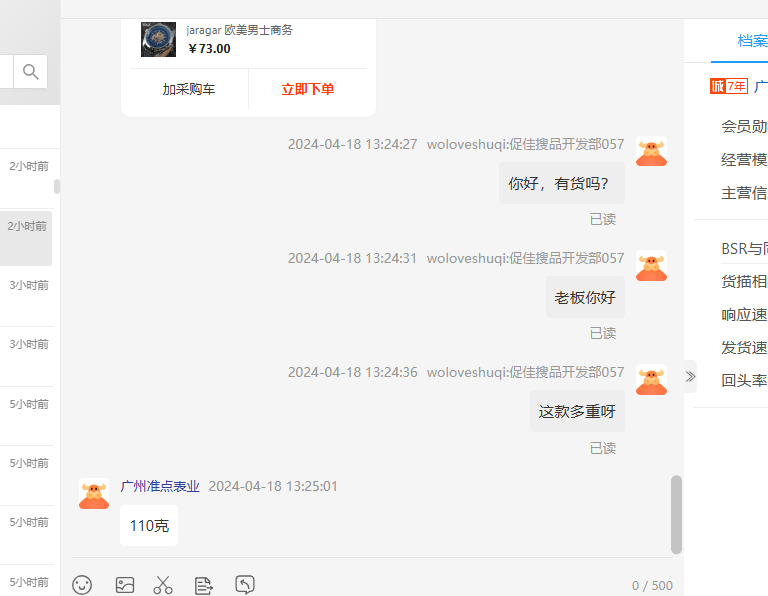Open the emoji picker in message toolbar
The width and height of the screenshot is (768, 596).
pyautogui.click(x=82, y=585)
